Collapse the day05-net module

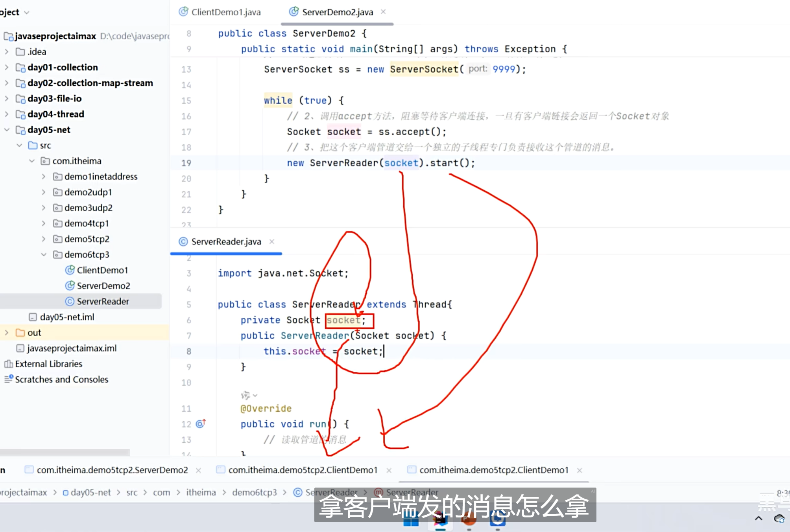7,130
